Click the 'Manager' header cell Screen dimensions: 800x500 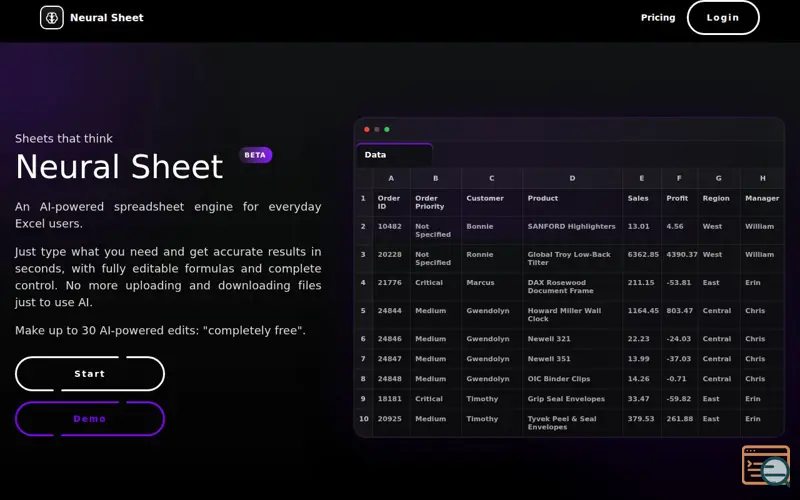[762, 203]
